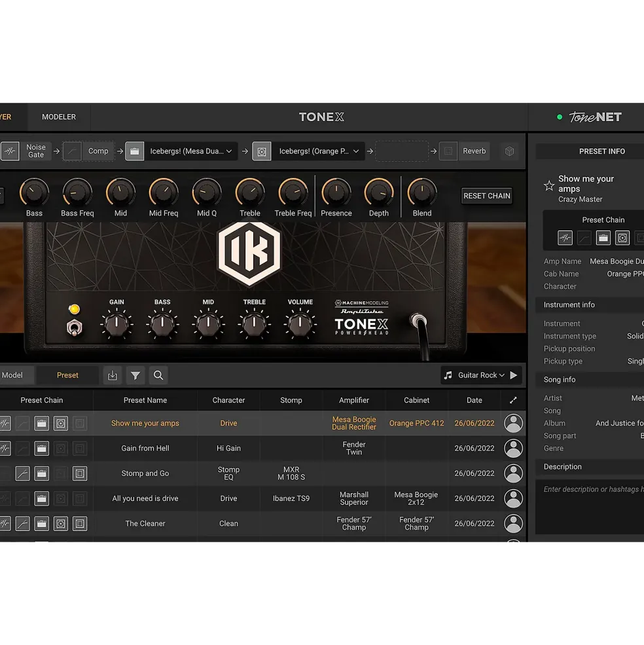Select the Stomp and Go preset
The image size is (644, 645).
point(145,473)
